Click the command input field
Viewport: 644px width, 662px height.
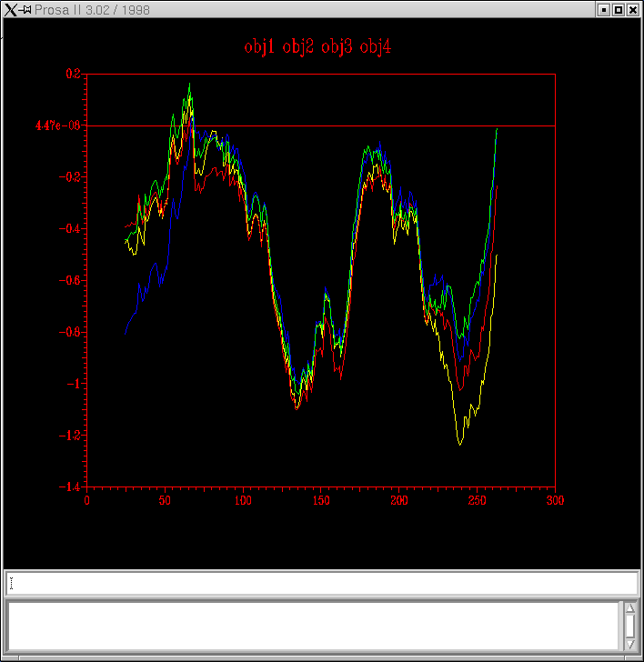pyautogui.click(x=322, y=583)
